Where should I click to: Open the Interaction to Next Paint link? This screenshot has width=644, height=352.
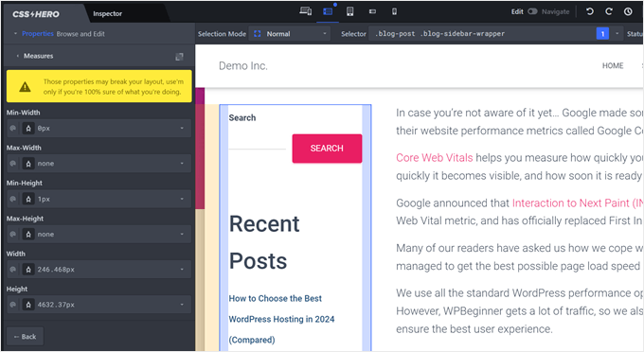tap(578, 202)
